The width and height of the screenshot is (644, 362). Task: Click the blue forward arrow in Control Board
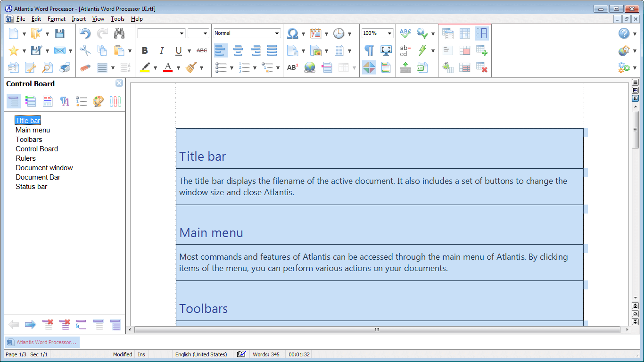31,324
